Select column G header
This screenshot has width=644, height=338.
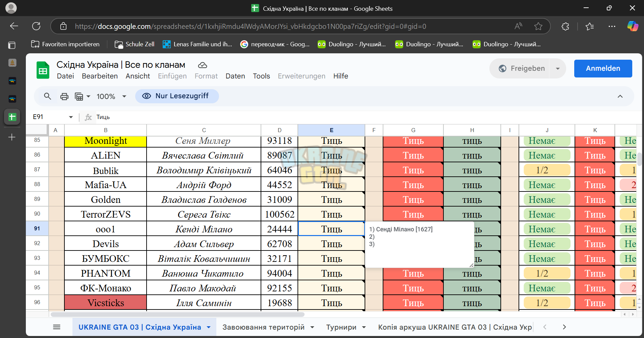tap(413, 130)
